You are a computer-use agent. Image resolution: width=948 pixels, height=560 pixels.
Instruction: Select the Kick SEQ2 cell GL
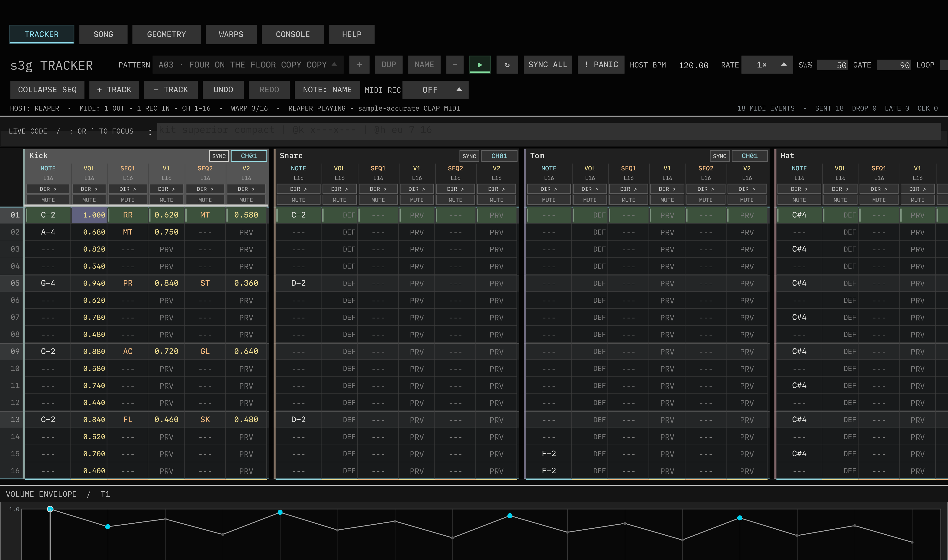205,351
